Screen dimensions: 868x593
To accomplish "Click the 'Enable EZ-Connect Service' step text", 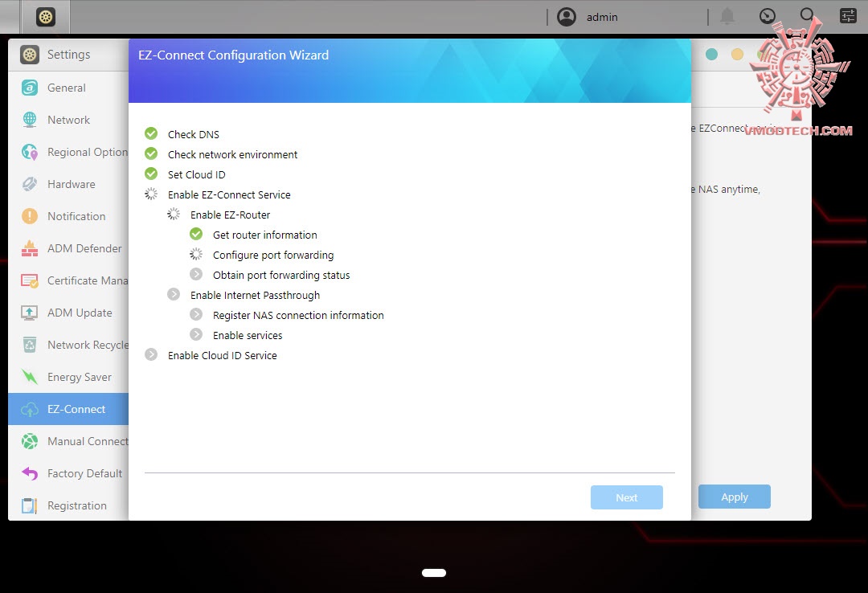I will coord(229,195).
